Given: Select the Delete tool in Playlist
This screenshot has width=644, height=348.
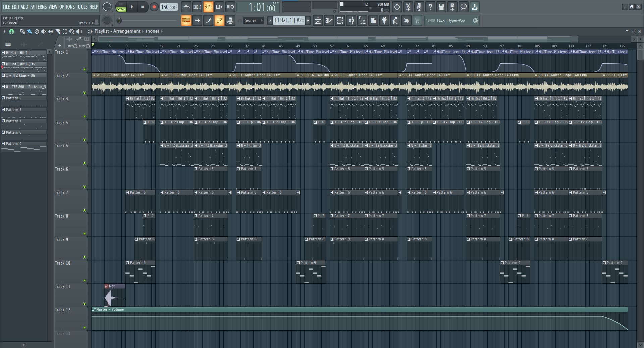Looking at the screenshot, I should [x=37, y=31].
